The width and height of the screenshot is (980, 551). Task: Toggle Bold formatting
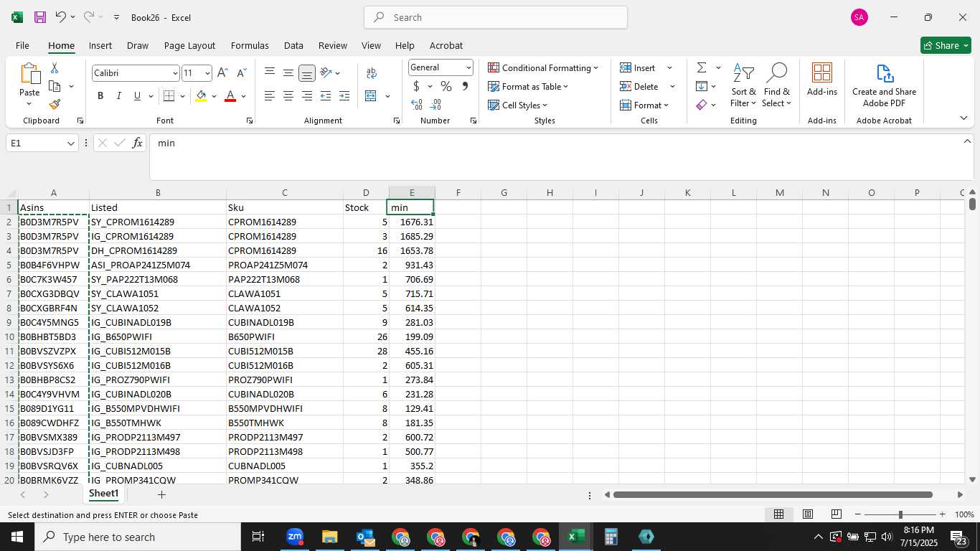point(100,96)
